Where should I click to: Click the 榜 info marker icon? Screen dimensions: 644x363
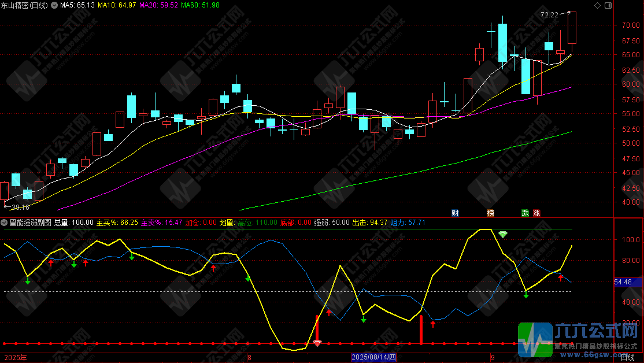click(x=491, y=213)
